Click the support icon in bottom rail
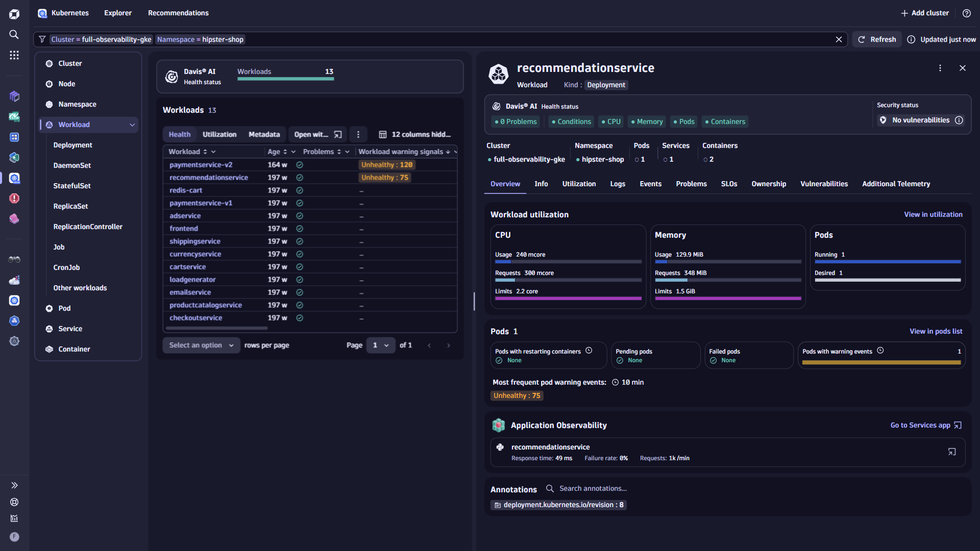 (14, 502)
